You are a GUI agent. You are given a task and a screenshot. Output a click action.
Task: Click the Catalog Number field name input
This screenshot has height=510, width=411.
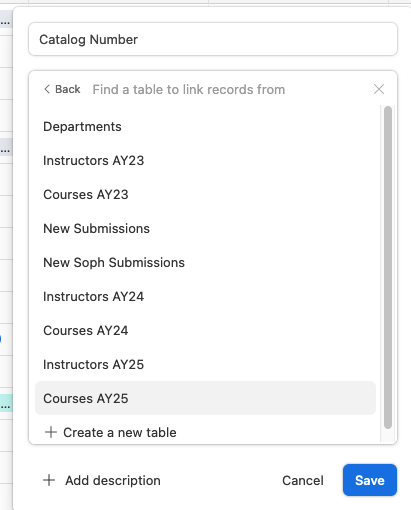[x=213, y=39]
